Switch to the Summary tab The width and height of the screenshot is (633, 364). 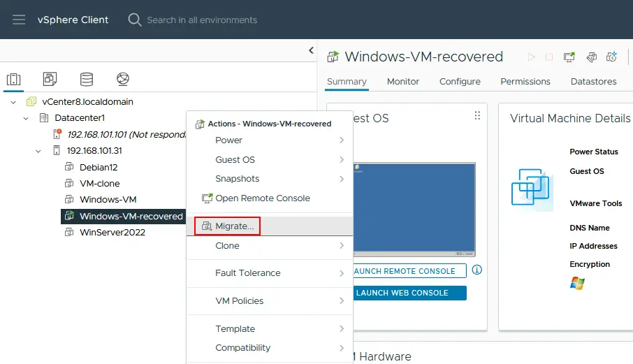(x=347, y=82)
